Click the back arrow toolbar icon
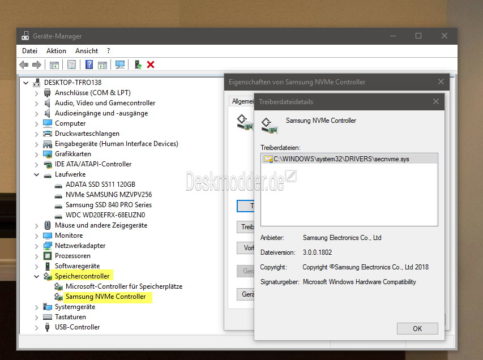The height and width of the screenshot is (360, 483). point(24,65)
